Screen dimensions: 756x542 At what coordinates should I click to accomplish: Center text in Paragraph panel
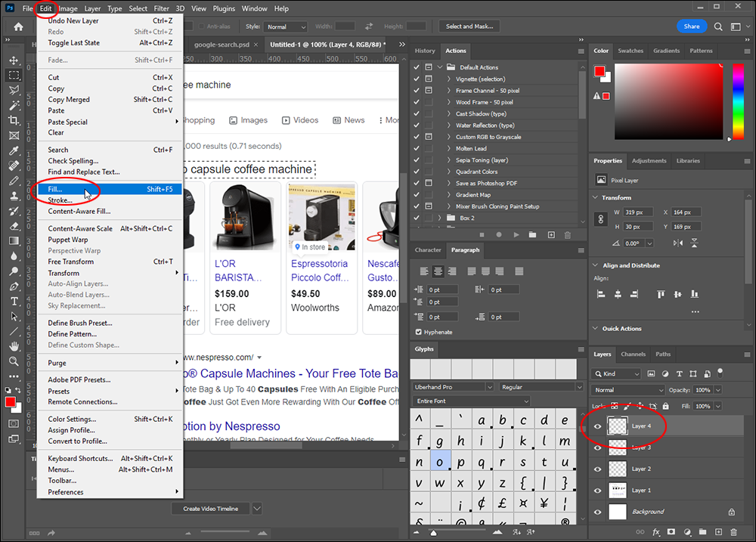[438, 271]
